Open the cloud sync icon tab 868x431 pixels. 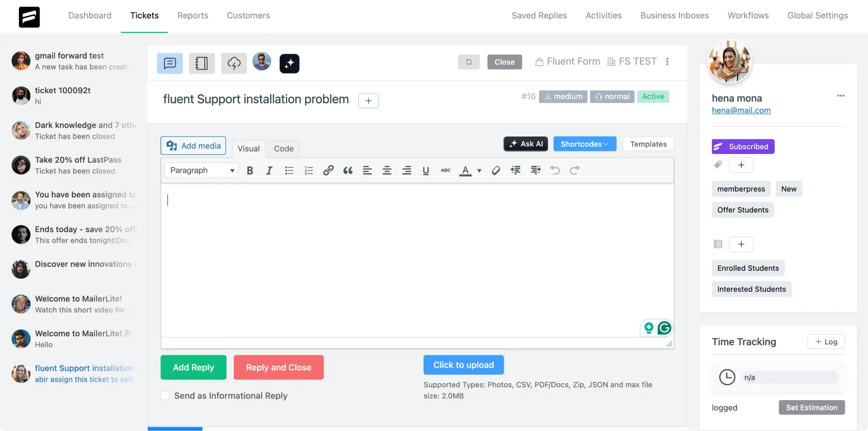pyautogui.click(x=234, y=63)
